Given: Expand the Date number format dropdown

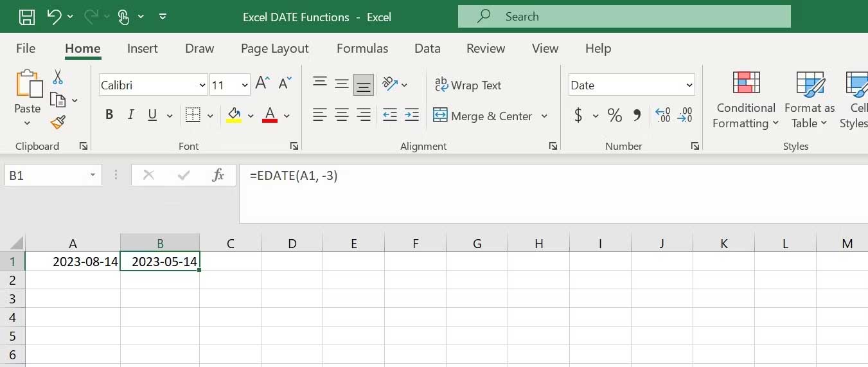Looking at the screenshot, I should 689,85.
